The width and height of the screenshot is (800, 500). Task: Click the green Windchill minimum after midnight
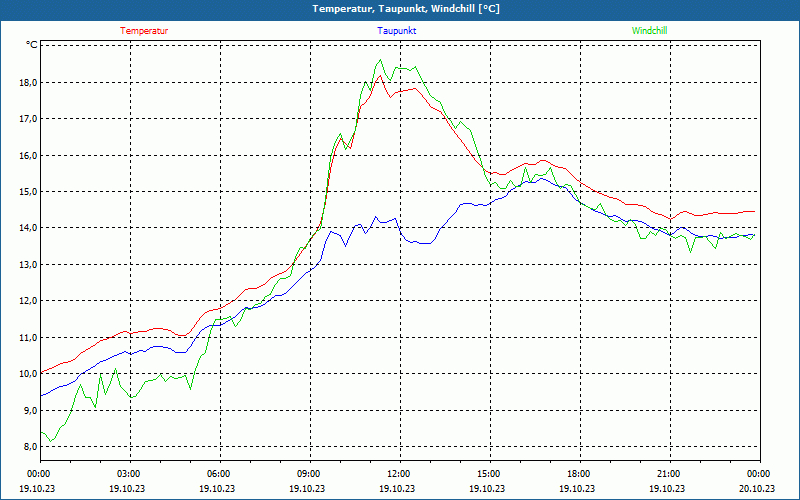[x=51, y=441]
